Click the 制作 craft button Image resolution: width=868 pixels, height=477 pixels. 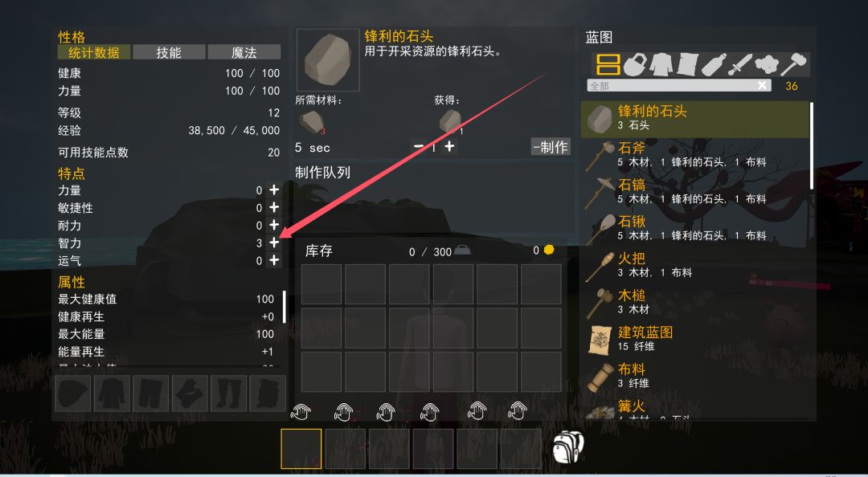point(551,147)
